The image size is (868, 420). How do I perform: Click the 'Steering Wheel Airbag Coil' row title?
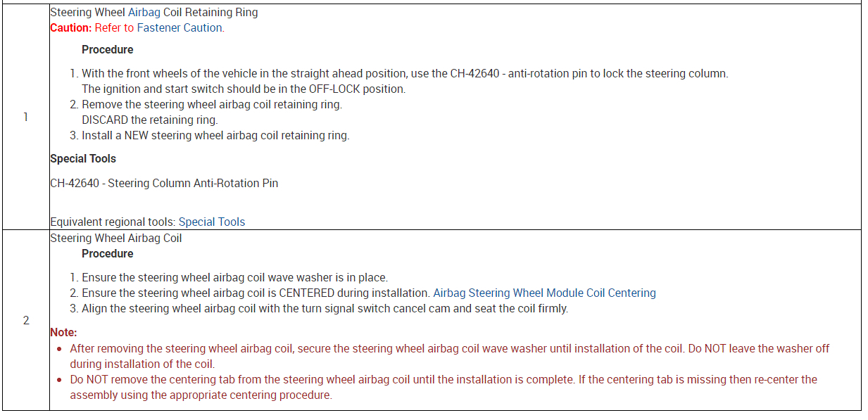[x=115, y=238]
